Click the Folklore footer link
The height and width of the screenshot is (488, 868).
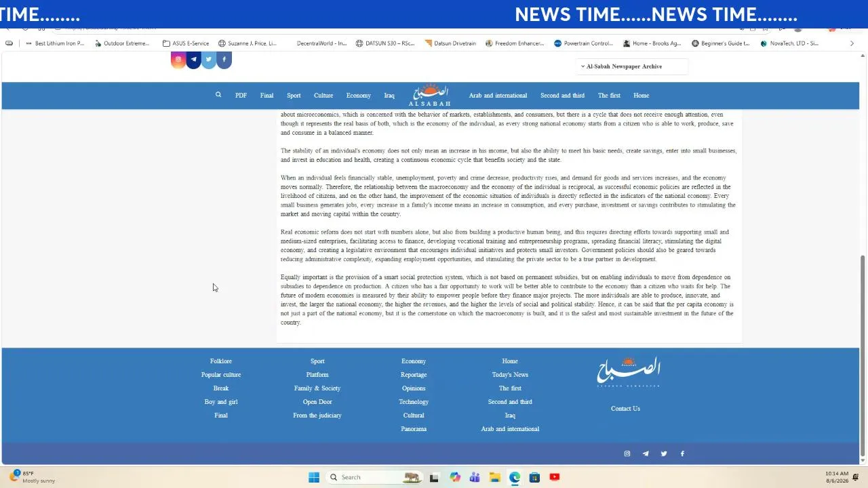(221, 361)
